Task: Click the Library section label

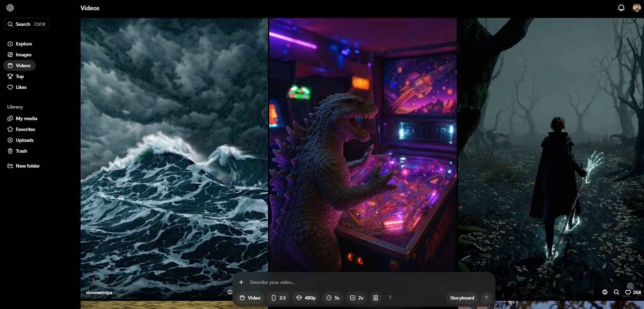Action: pyautogui.click(x=15, y=107)
